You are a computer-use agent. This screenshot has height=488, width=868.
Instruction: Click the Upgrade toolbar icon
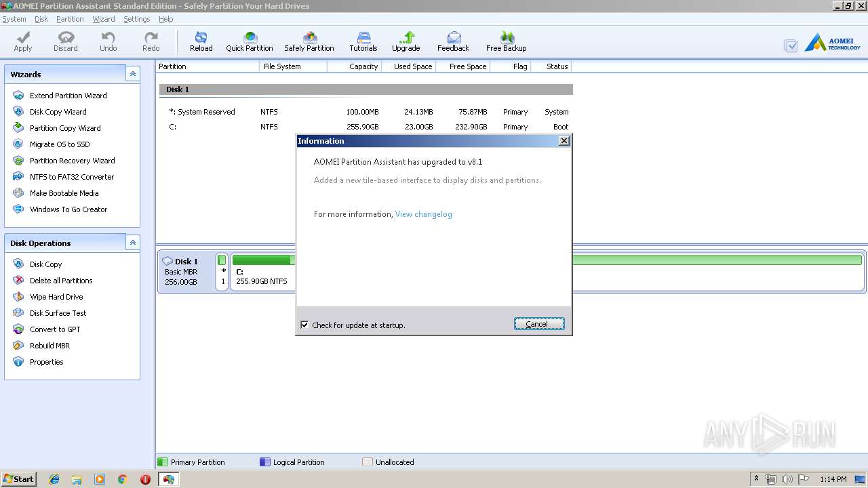(406, 41)
